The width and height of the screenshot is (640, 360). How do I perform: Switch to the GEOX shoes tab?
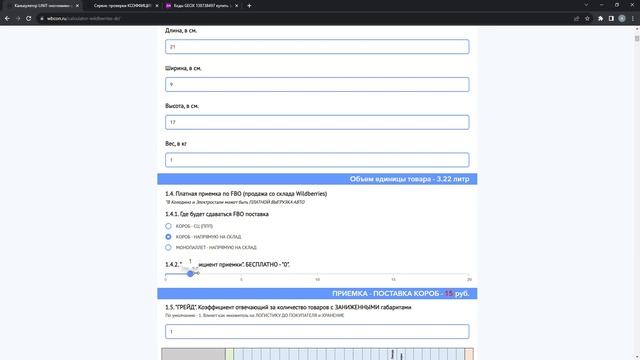pos(202,6)
